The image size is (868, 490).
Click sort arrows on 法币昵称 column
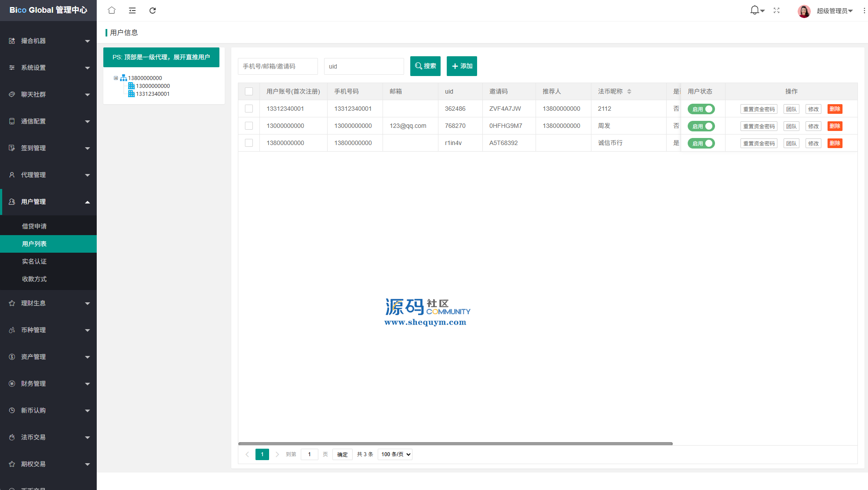(629, 91)
